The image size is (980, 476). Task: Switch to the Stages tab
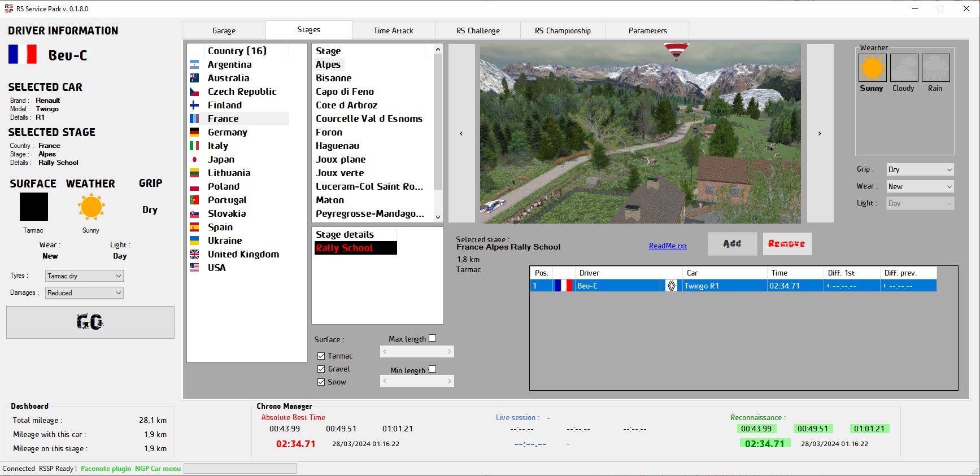click(x=308, y=29)
